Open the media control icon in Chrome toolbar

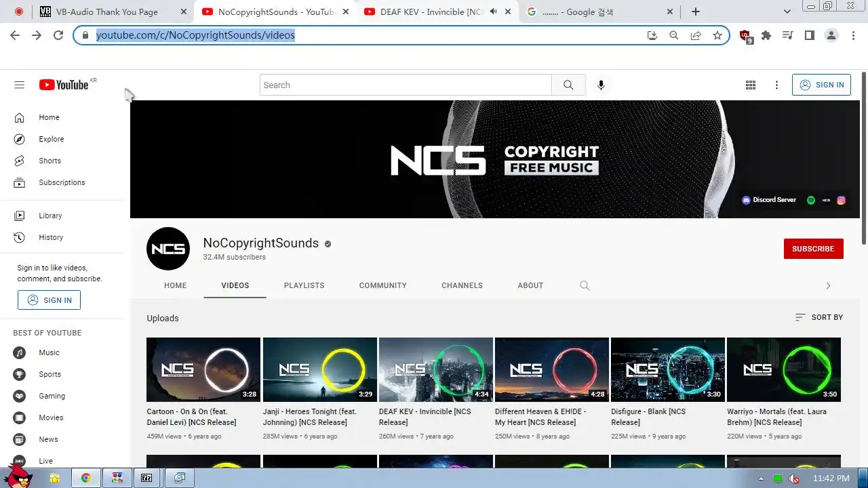click(788, 35)
